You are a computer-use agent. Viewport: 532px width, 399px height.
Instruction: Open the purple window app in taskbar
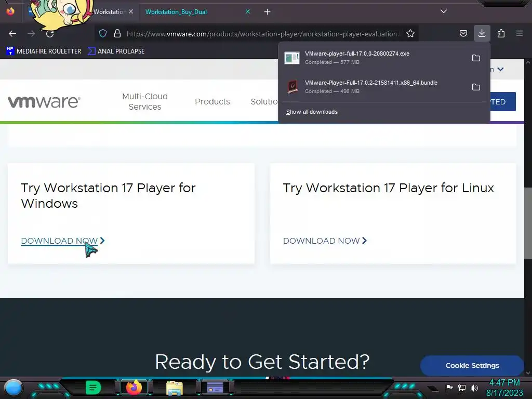click(215, 388)
